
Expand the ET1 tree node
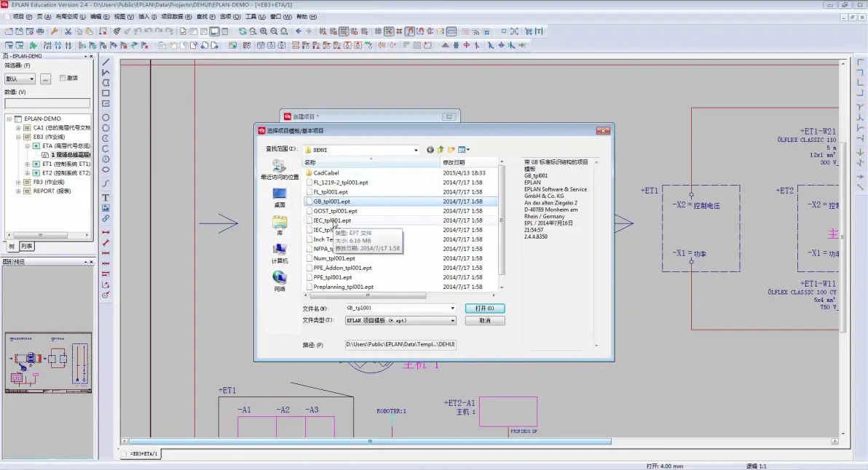(x=27, y=164)
